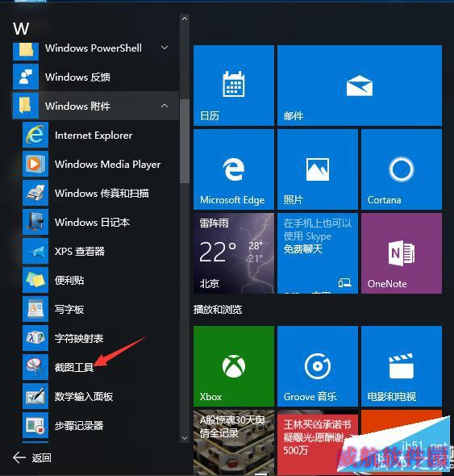The height and width of the screenshot is (476, 454).
Task: Launch XPS 查看器 icon
Action: click(35, 252)
